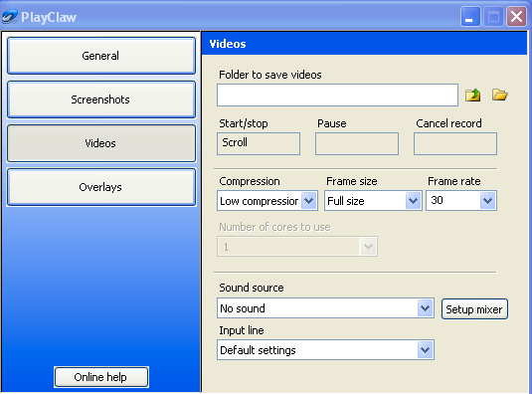
Task: Minimize the PlayClaw window
Action: pos(470,16)
